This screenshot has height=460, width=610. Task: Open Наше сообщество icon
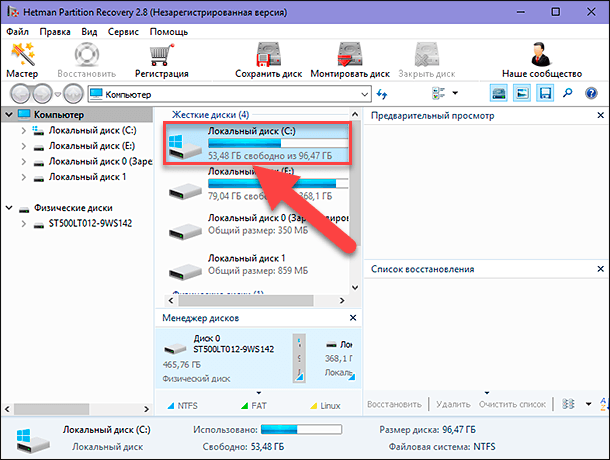[541, 54]
